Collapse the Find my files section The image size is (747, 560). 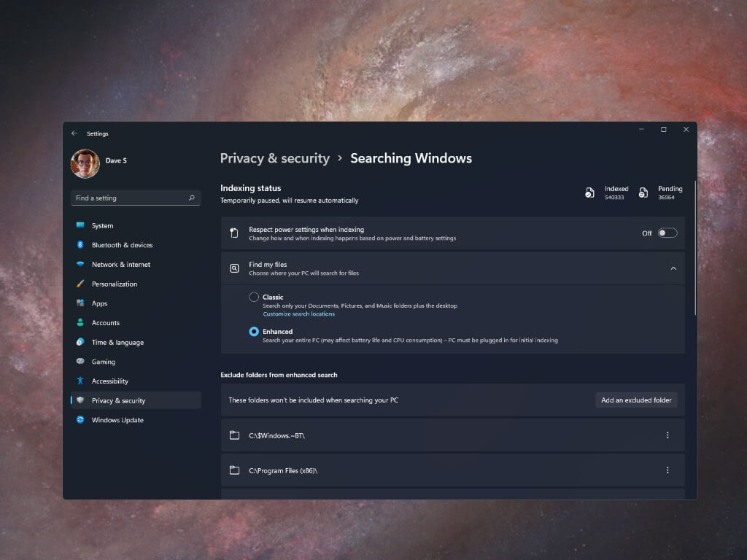coord(673,268)
